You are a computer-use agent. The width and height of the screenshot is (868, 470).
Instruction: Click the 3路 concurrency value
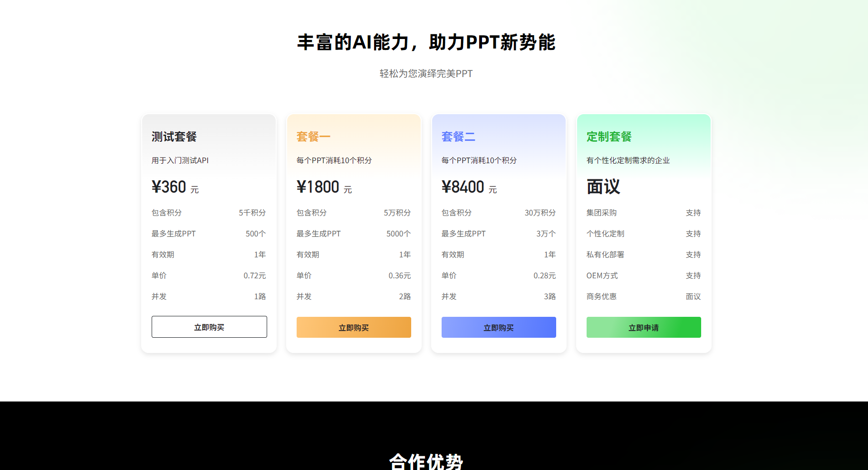pyautogui.click(x=550, y=296)
